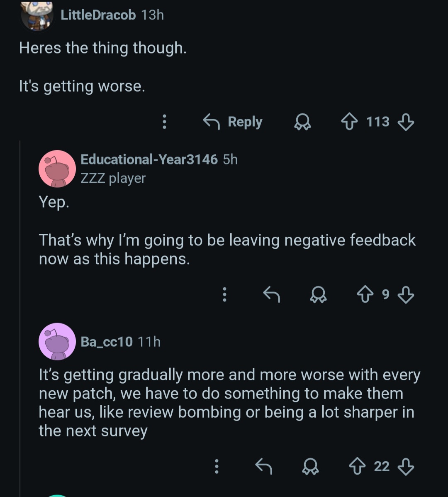Upvote Educational-Year3146's reply
Viewport: 448px width, 497px height.
[365, 294]
